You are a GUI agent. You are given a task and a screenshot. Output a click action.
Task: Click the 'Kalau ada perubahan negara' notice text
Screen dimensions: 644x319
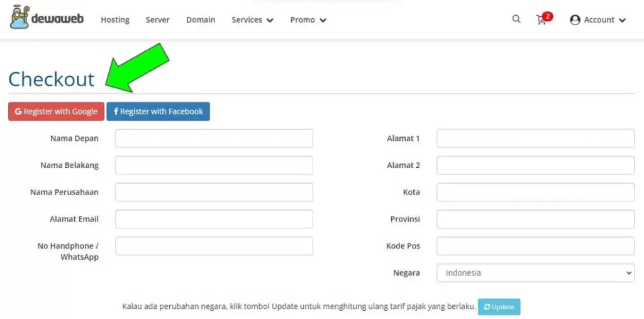pyautogui.click(x=299, y=306)
